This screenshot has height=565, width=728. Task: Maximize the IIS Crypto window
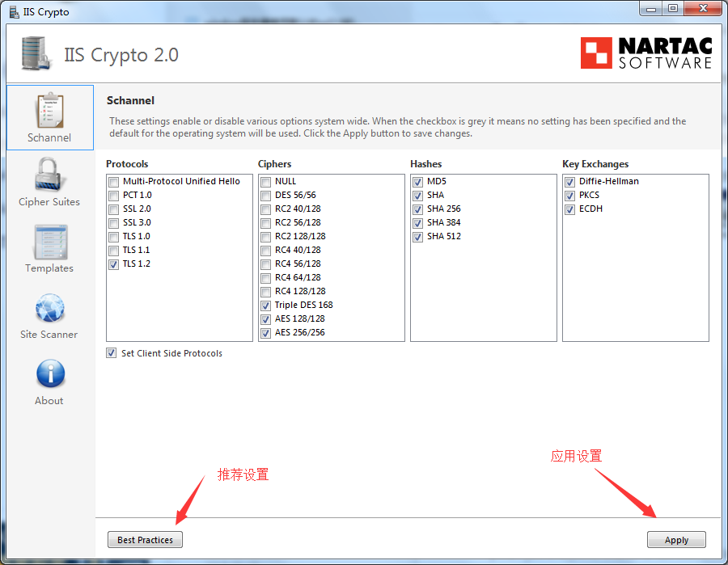pos(673,9)
